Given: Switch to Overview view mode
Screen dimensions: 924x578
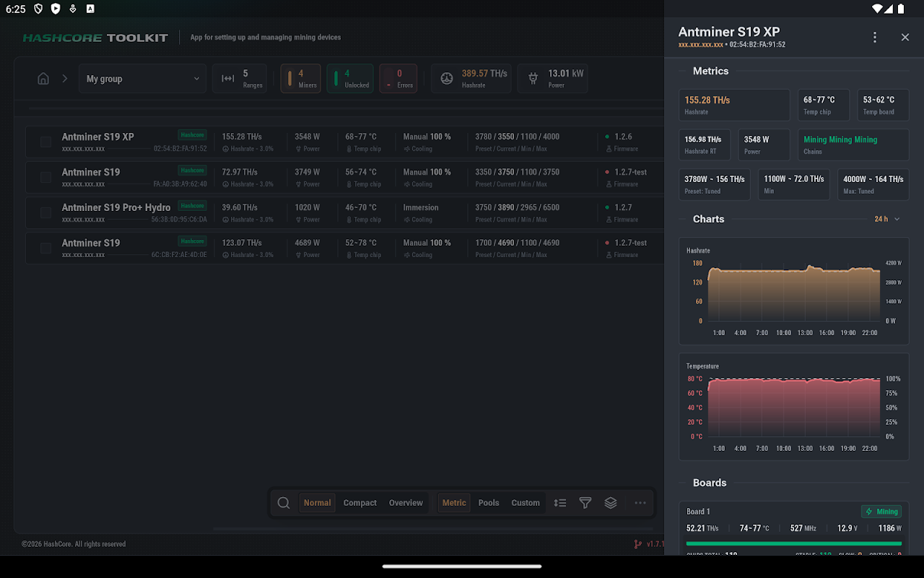Looking at the screenshot, I should pyautogui.click(x=406, y=503).
